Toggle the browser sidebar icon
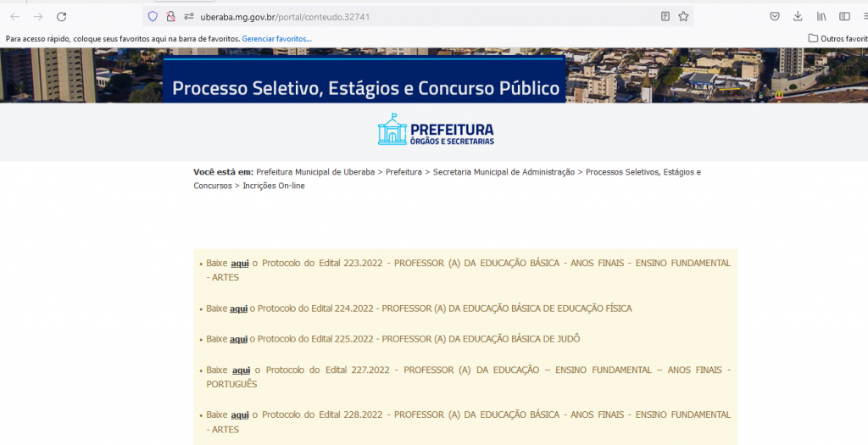This screenshot has height=445, width=868. coord(844,16)
